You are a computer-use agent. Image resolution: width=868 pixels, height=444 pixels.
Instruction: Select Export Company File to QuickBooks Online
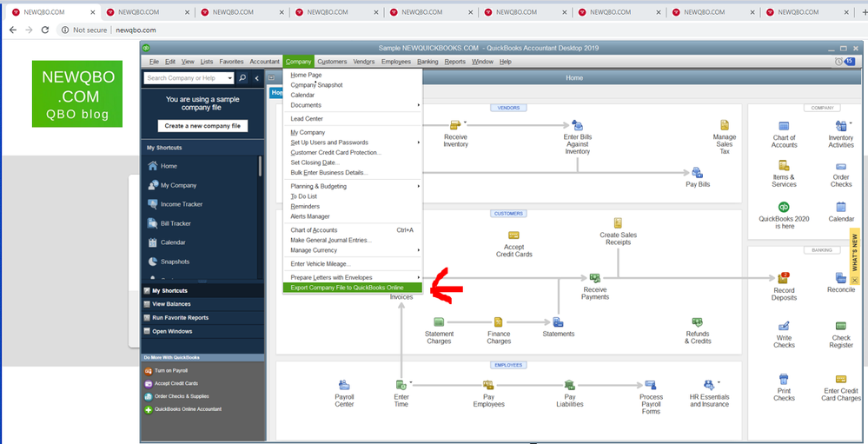pyautogui.click(x=353, y=288)
